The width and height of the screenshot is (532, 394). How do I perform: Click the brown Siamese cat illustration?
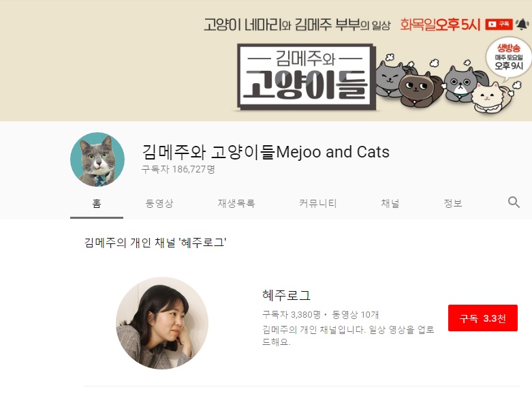[420, 87]
